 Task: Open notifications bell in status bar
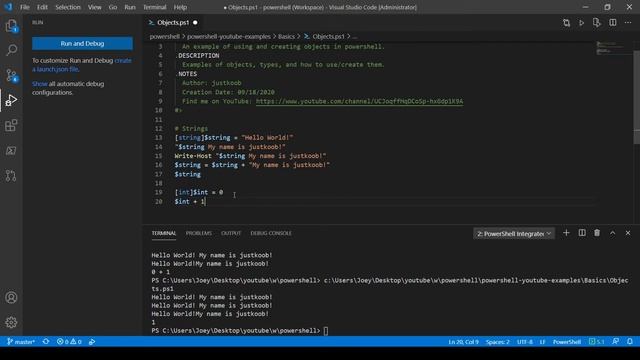click(630, 342)
